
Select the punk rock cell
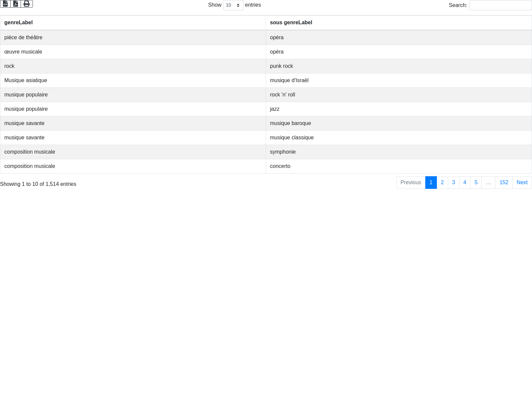(x=282, y=66)
